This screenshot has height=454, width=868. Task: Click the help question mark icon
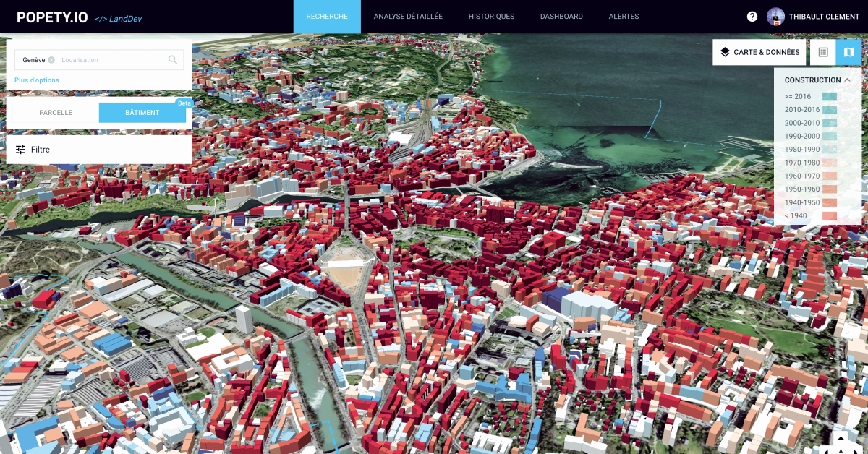click(x=753, y=16)
